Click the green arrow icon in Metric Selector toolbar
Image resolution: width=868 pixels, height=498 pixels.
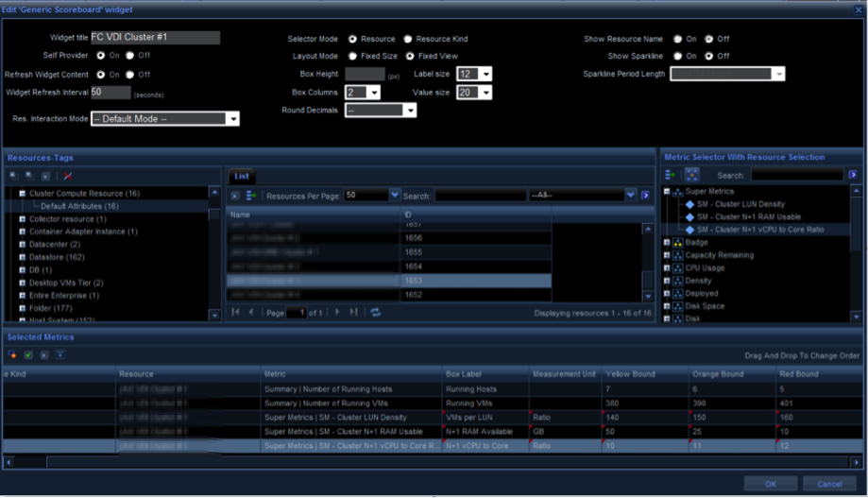click(x=671, y=176)
